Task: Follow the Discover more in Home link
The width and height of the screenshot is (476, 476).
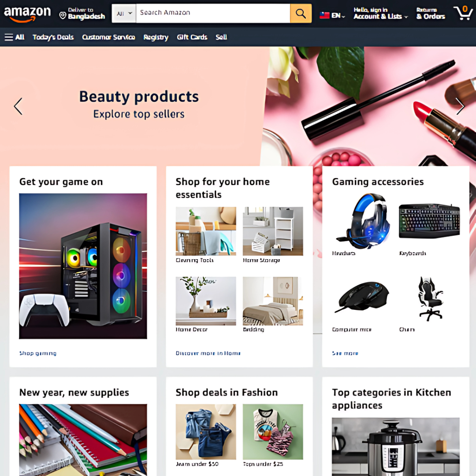Action: (x=208, y=353)
